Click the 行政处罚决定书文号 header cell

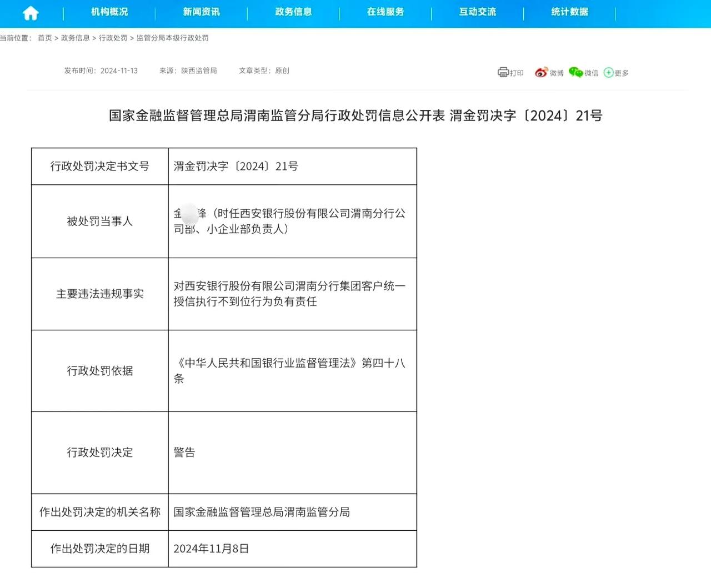pos(100,167)
